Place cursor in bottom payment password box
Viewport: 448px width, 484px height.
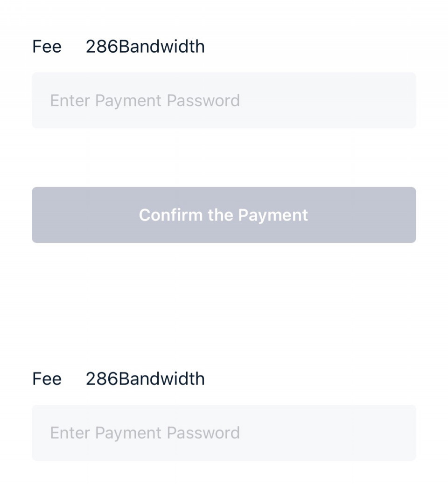click(224, 433)
